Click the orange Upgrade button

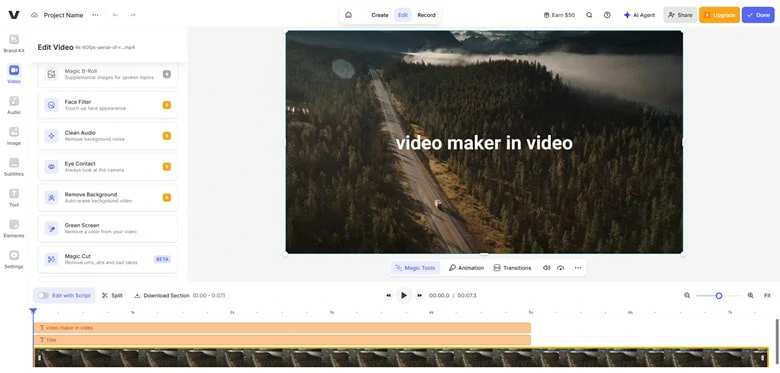[x=719, y=15]
